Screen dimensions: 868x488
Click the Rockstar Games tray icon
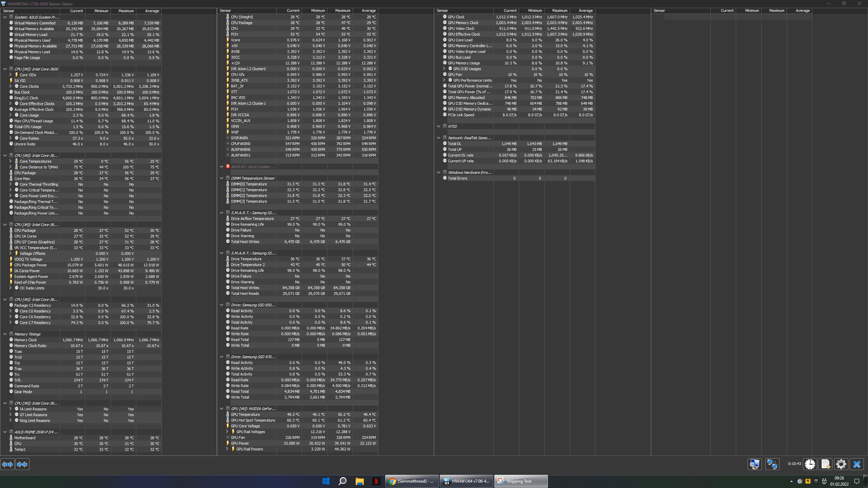808,481
